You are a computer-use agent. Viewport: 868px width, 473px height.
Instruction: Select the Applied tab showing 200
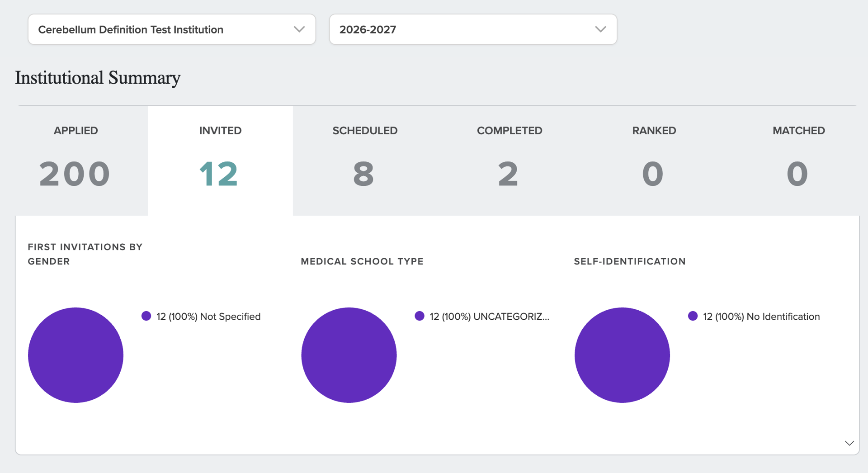coord(75,161)
